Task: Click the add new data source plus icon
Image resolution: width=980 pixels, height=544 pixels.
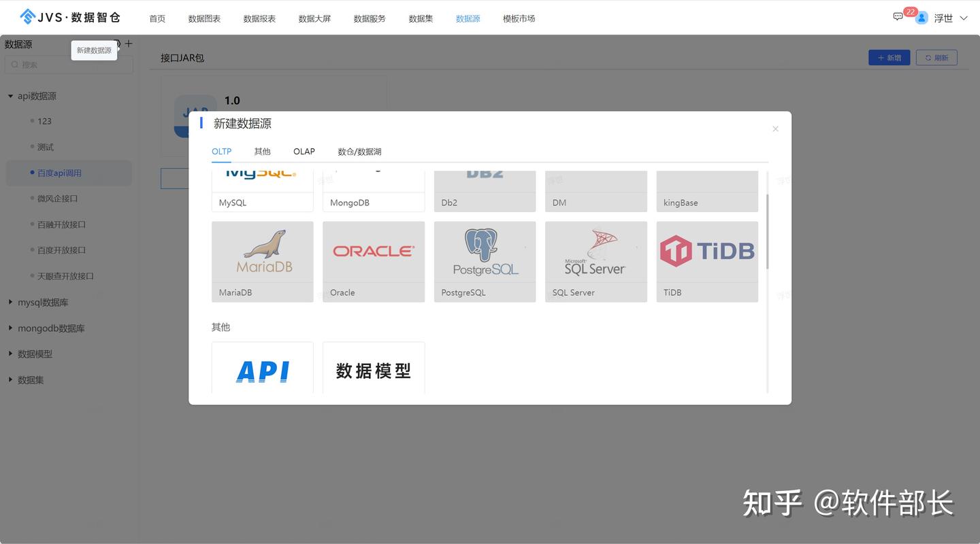Action: pyautogui.click(x=128, y=44)
